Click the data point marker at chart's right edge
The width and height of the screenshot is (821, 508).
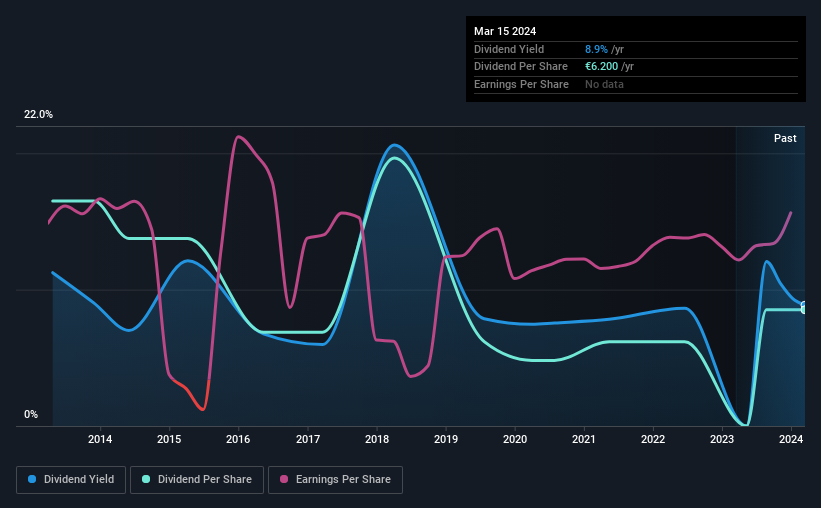point(804,308)
